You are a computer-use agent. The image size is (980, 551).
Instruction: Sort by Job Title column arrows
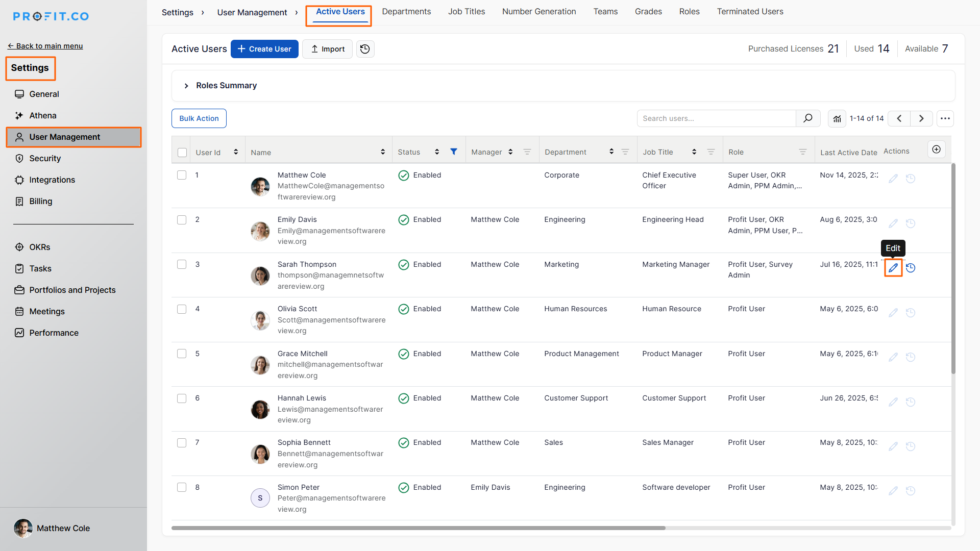pos(694,152)
